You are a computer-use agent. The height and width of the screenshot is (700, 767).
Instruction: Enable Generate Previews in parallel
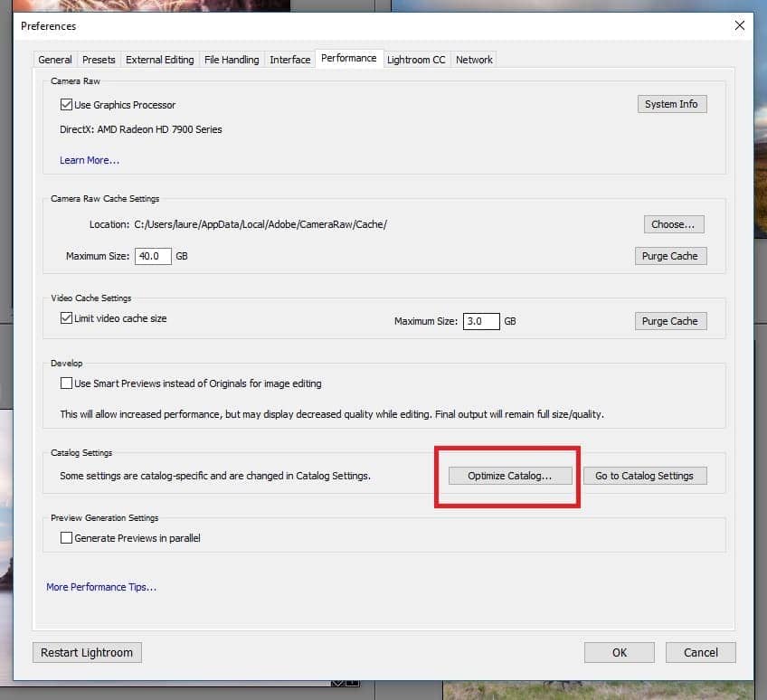66,538
